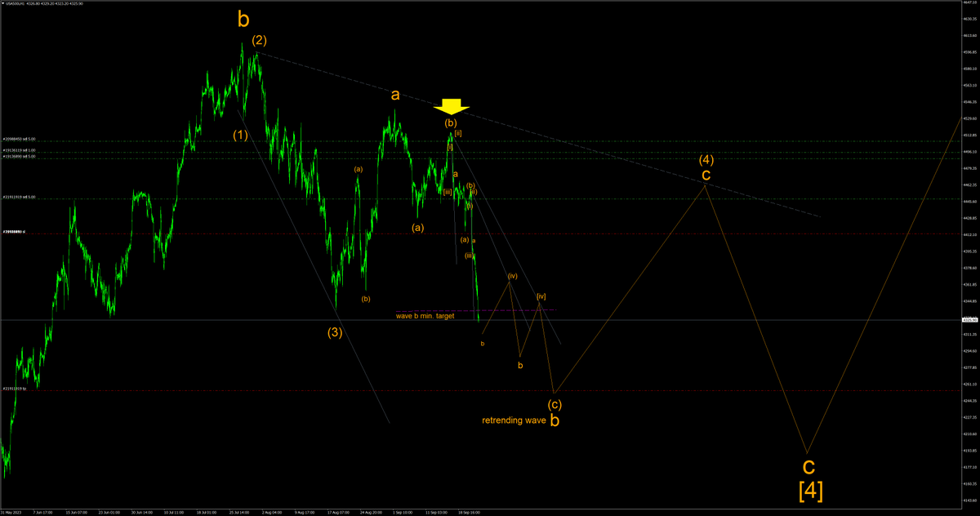Click the '18 Sep 16:00' time axis label

(x=469, y=513)
